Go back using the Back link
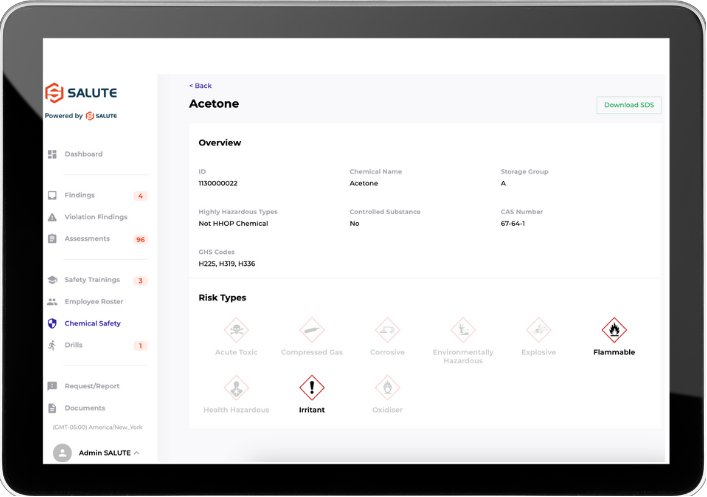The height and width of the screenshot is (497, 707). [200, 86]
